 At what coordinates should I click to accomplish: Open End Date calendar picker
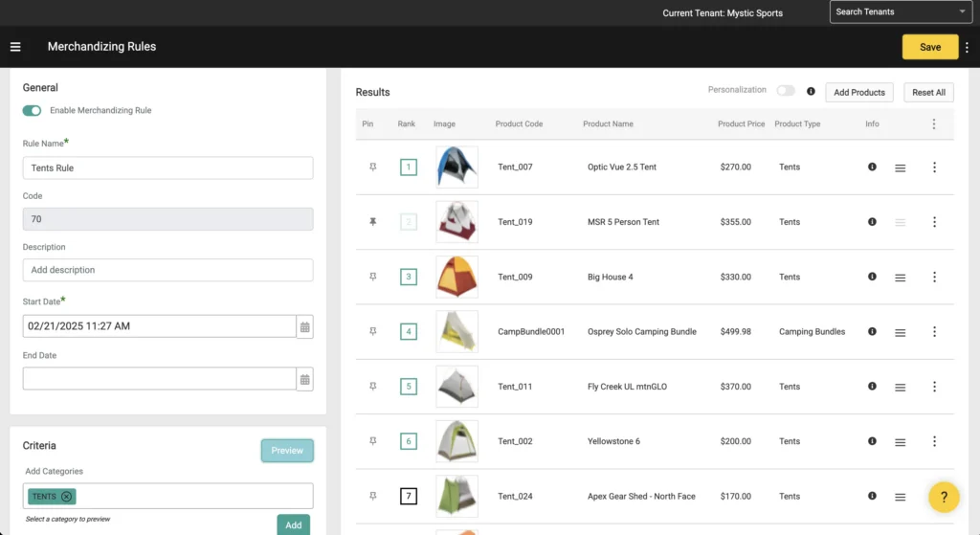pos(304,379)
